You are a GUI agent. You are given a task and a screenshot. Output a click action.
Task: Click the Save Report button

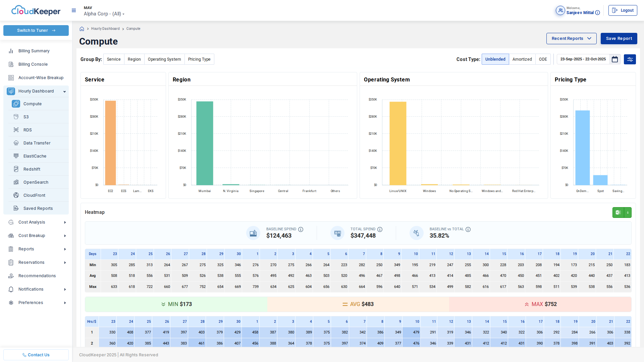tap(619, 39)
